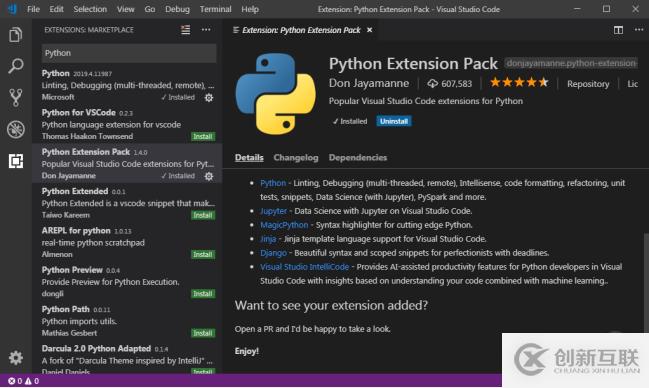The height and width of the screenshot is (388, 649).
Task: Open the Debug view in activity bar
Action: tap(16, 129)
